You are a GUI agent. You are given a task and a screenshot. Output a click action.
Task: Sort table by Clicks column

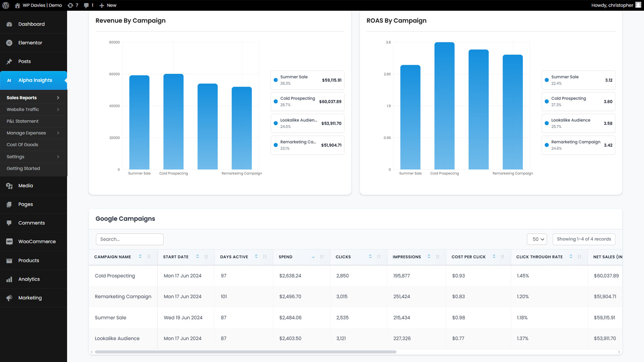pos(370,257)
